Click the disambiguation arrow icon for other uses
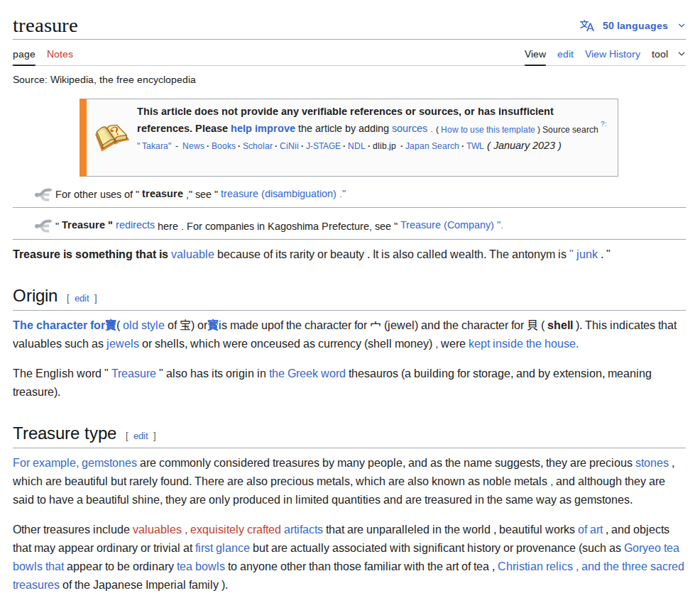The image size is (700, 598). [43, 194]
